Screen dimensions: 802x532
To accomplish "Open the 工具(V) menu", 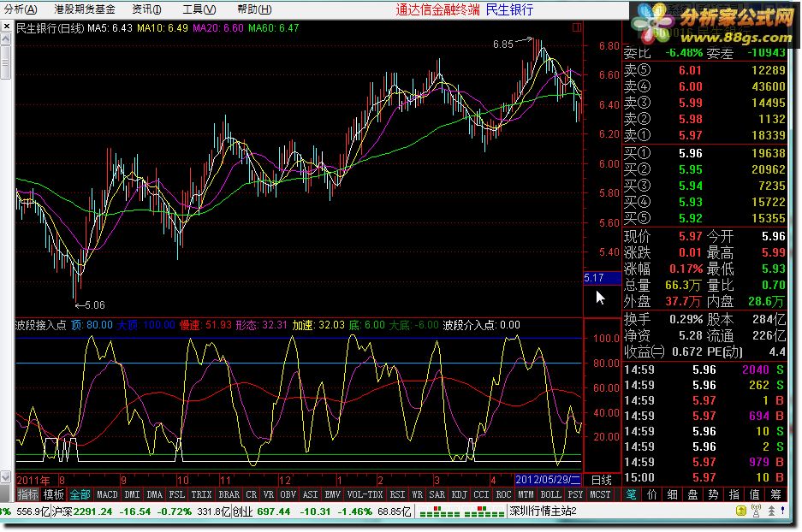I will tap(199, 9).
